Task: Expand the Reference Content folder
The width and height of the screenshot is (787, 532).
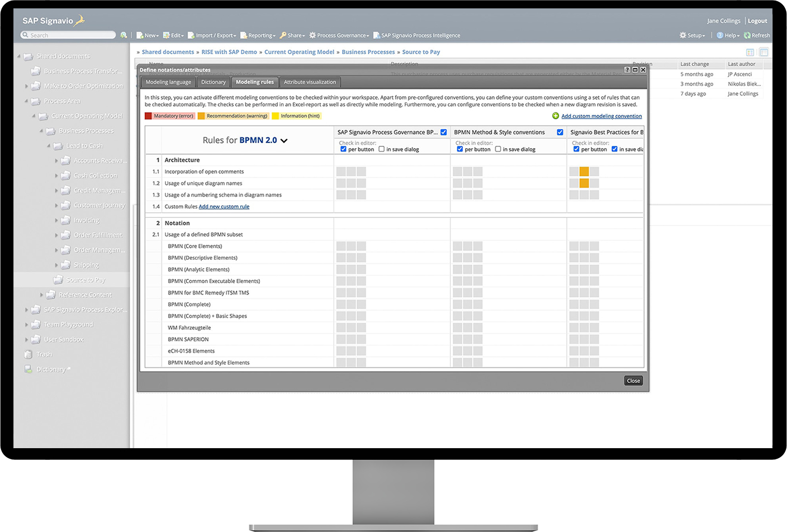Action: [41, 294]
